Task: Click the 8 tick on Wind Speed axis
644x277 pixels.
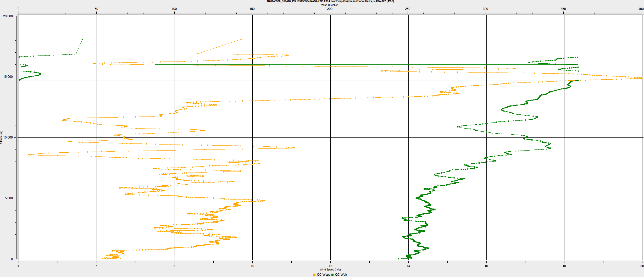Action: coord(174,266)
